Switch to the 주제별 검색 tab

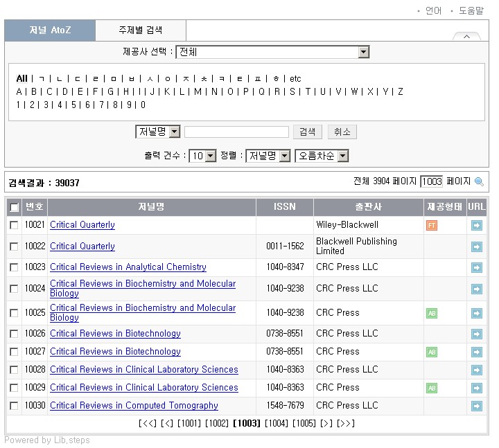pos(140,30)
